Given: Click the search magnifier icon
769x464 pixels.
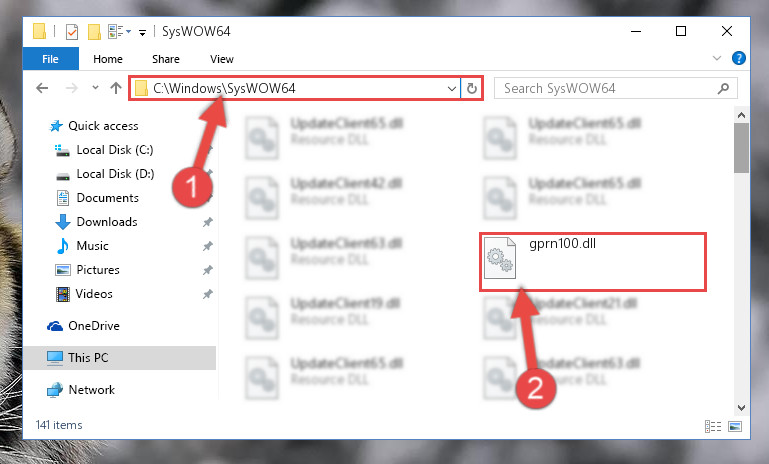Looking at the screenshot, I should pyautogui.click(x=723, y=88).
